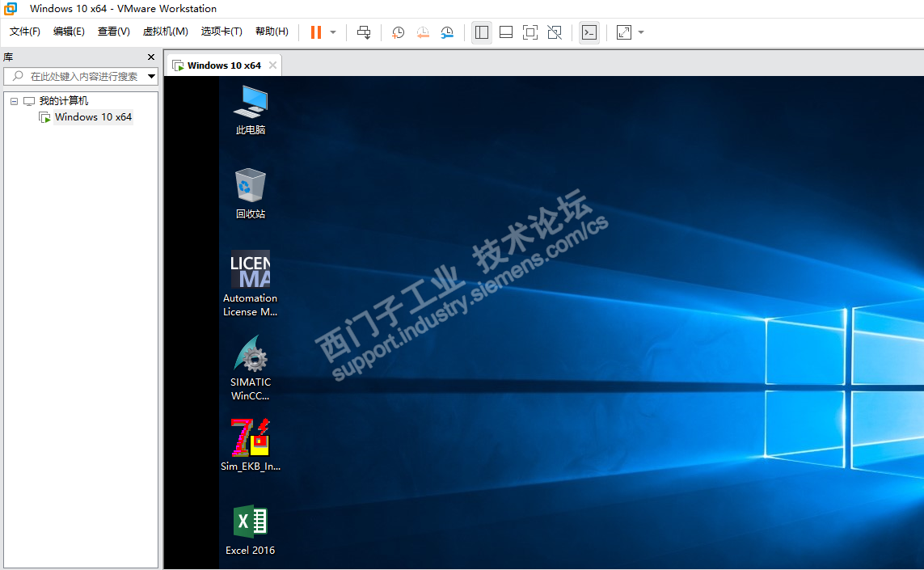Open the library search dropdown arrow
The height and width of the screenshot is (570, 924).
coord(151,76)
